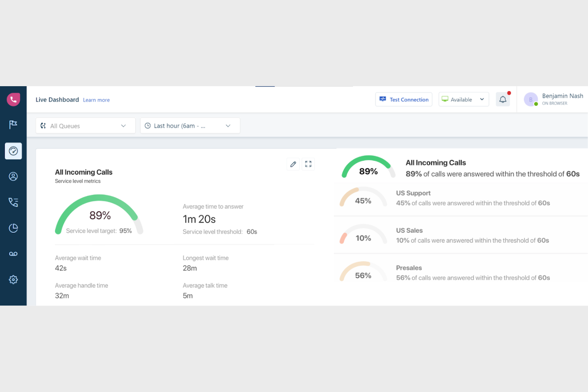Open the Available status dropdown arrow
Screen dimensions: 588x392
(x=482, y=99)
